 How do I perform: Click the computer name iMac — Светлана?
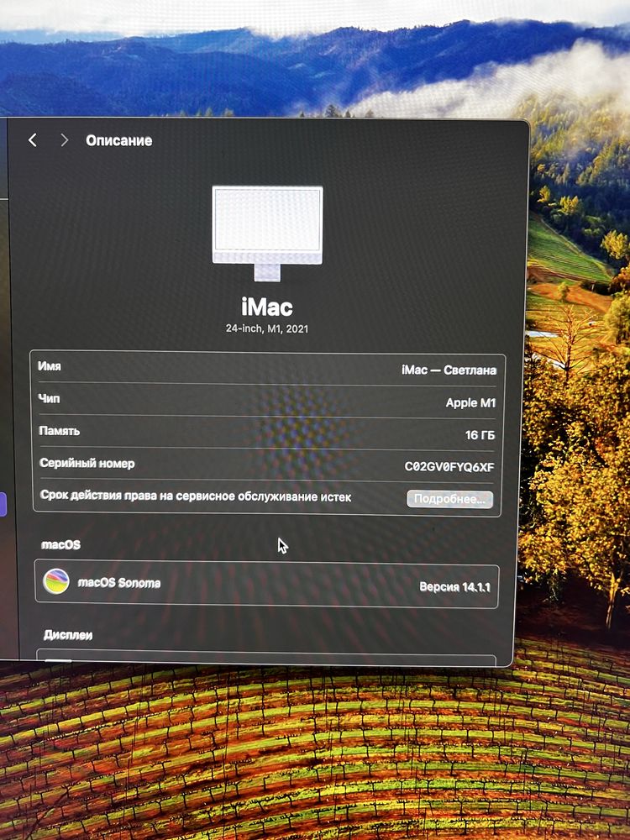click(x=449, y=370)
